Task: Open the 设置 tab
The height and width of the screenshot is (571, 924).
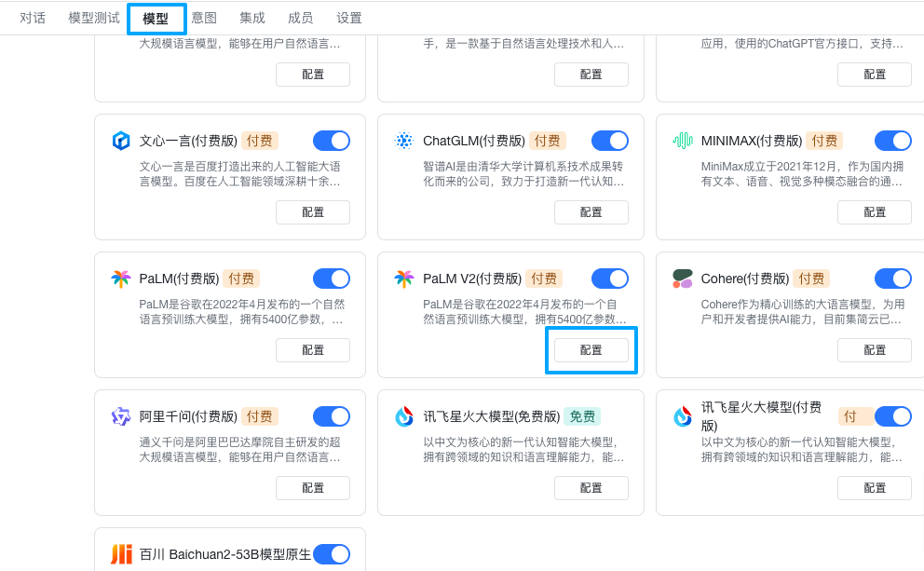Action: click(x=349, y=19)
